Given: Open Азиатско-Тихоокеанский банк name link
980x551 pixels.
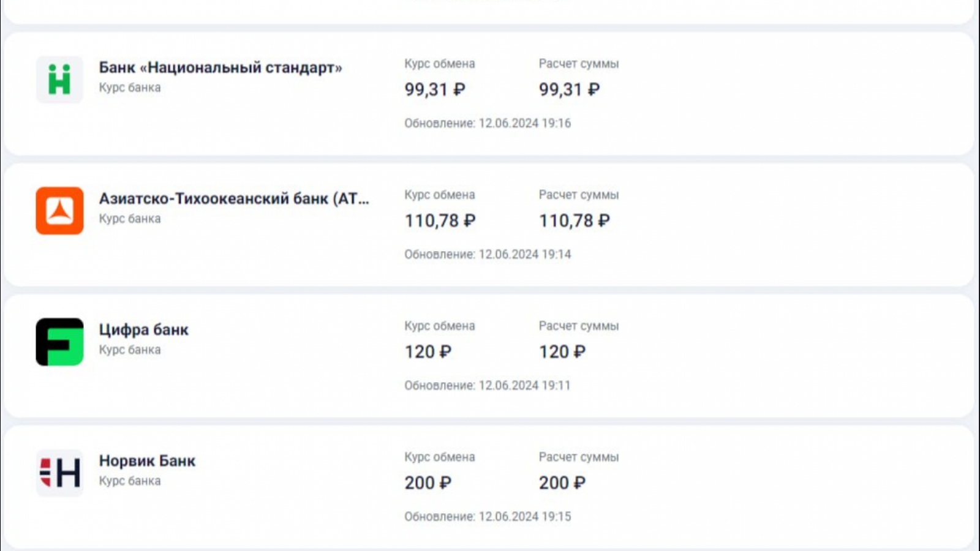Looking at the screenshot, I should (234, 198).
